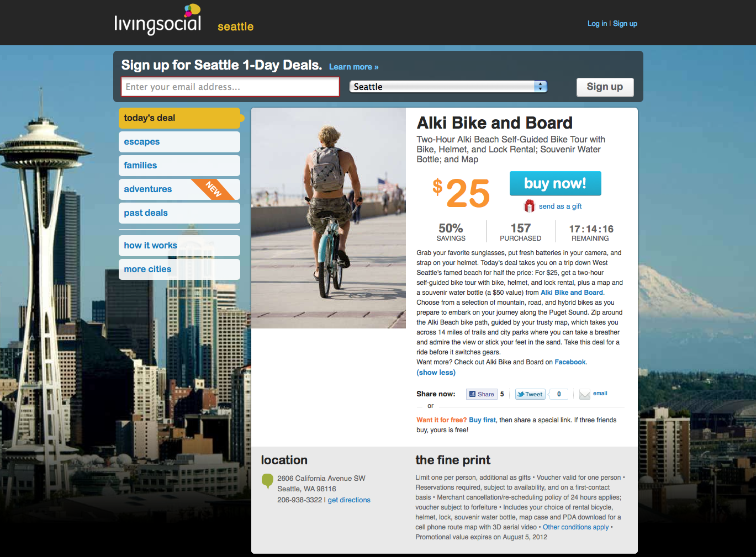Image resolution: width=756 pixels, height=557 pixels.
Task: Click the green location pin icon
Action: click(x=267, y=481)
